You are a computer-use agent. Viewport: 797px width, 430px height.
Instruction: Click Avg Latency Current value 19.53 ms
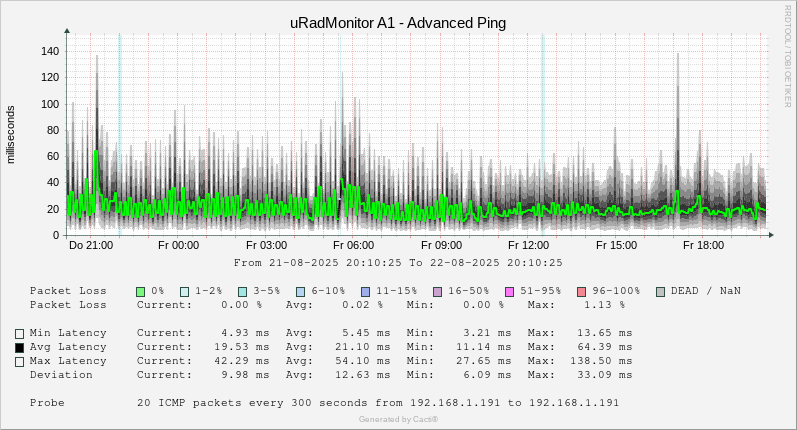coord(241,347)
